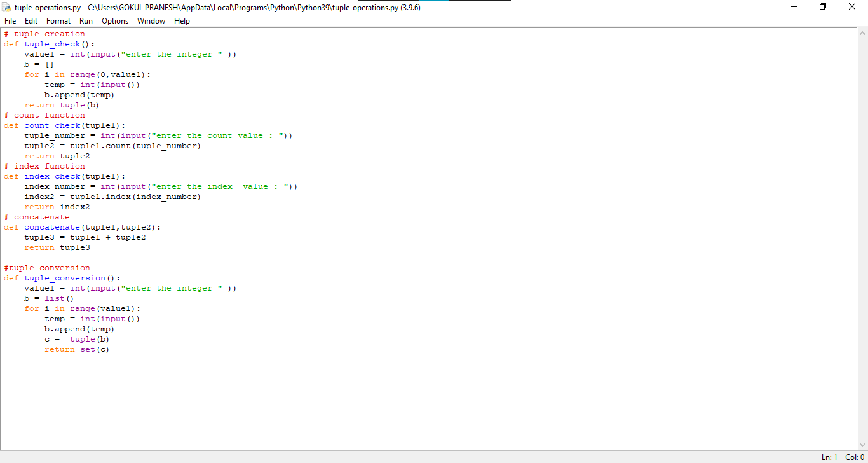Click the "for i in range(0,value1):" line

(88, 74)
